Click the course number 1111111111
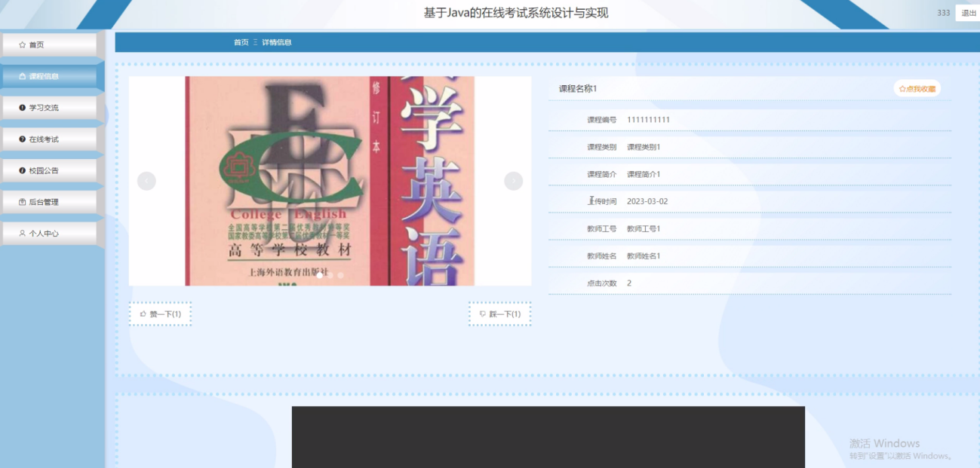This screenshot has width=980, height=468. pos(648,120)
